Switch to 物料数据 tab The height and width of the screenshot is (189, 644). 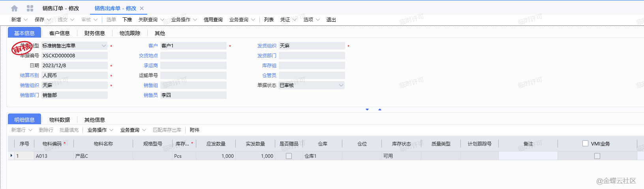point(60,120)
